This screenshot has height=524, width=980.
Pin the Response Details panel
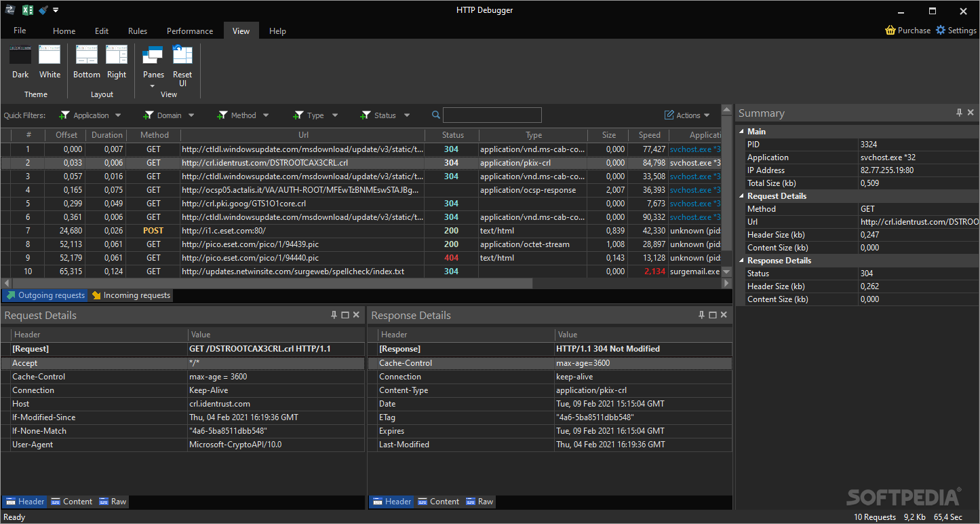point(701,315)
